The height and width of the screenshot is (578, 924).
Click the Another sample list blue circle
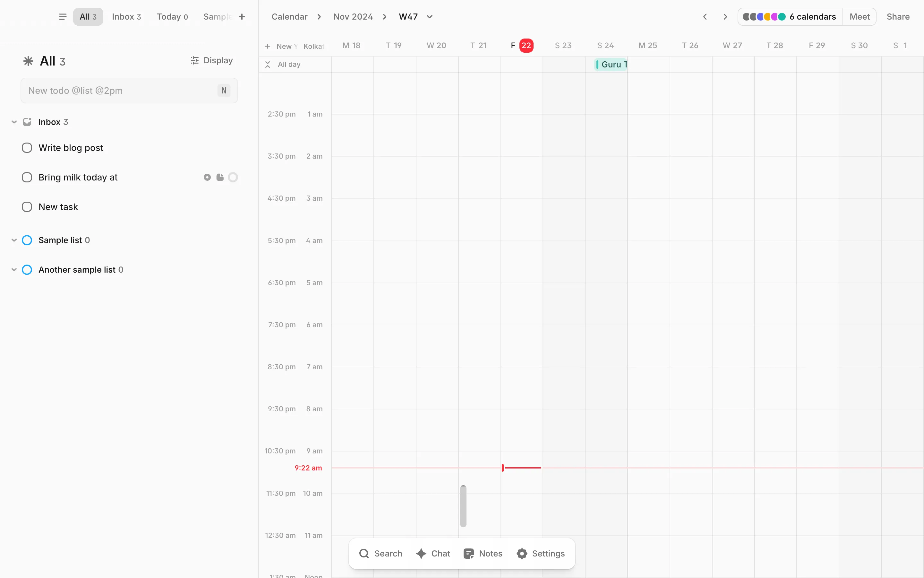(27, 270)
